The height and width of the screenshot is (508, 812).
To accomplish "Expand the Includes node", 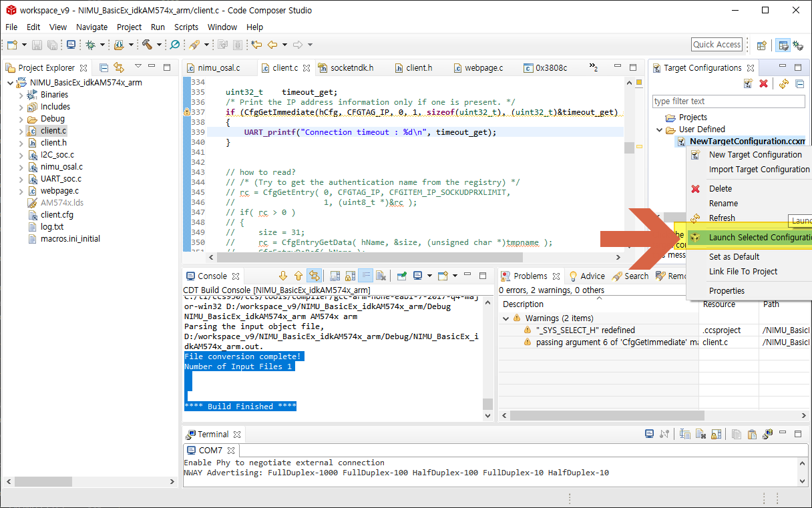I will (21, 107).
